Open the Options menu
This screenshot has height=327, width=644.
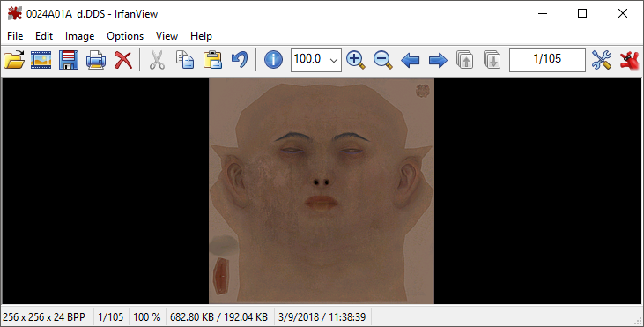125,36
